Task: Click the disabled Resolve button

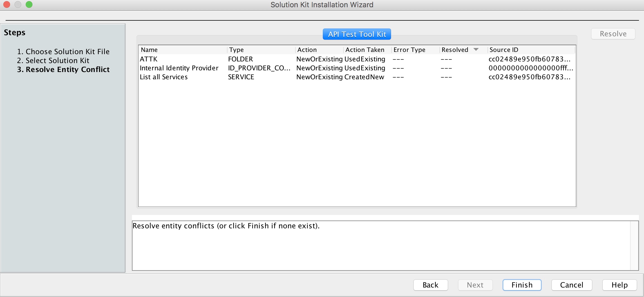Action: coord(613,34)
